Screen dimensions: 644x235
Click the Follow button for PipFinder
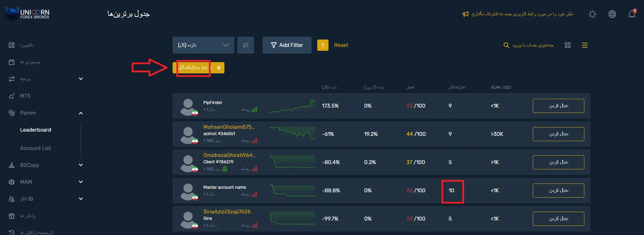pyautogui.click(x=559, y=106)
